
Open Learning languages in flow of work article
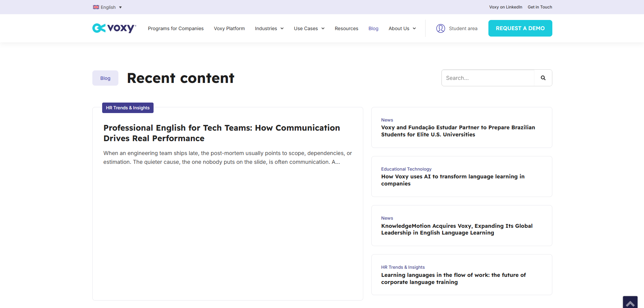(x=454, y=279)
